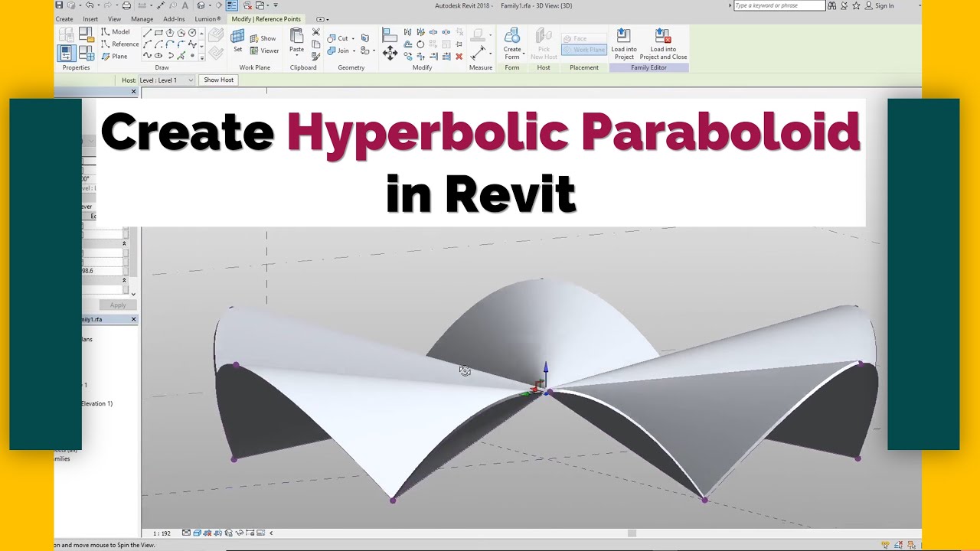Click the Show Host button
The width and height of the screenshot is (980, 551).
click(x=218, y=80)
